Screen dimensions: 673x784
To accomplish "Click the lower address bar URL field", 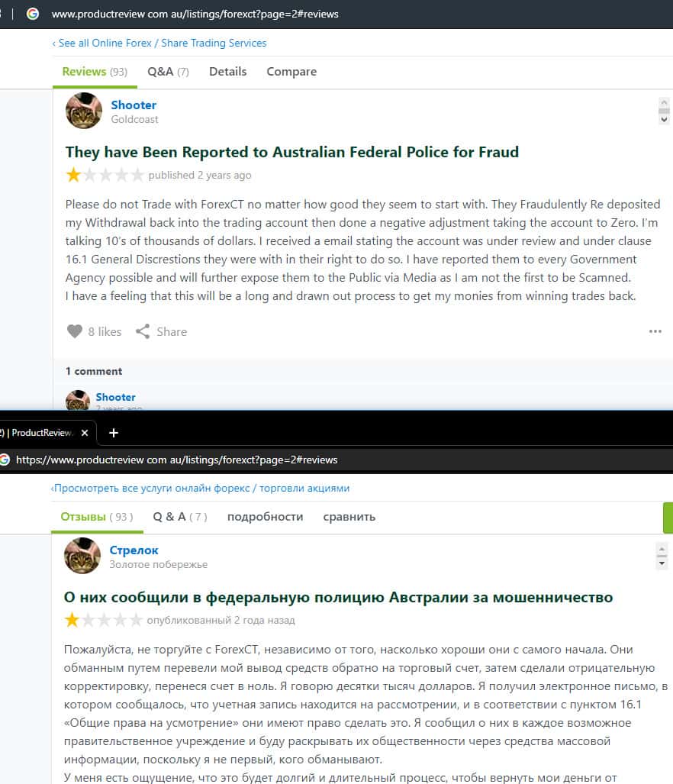I will click(177, 460).
